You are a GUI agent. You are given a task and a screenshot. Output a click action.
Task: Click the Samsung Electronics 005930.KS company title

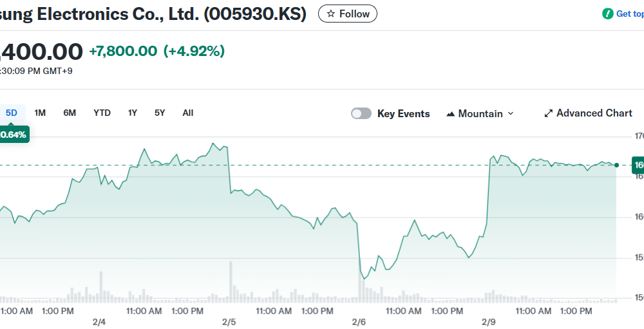[x=153, y=14]
